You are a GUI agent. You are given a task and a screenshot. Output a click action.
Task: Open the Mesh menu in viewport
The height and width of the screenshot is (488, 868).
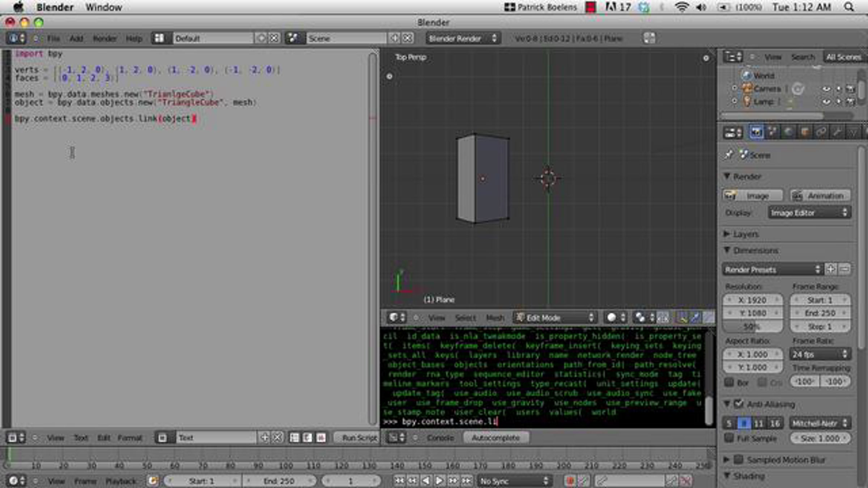click(x=495, y=318)
